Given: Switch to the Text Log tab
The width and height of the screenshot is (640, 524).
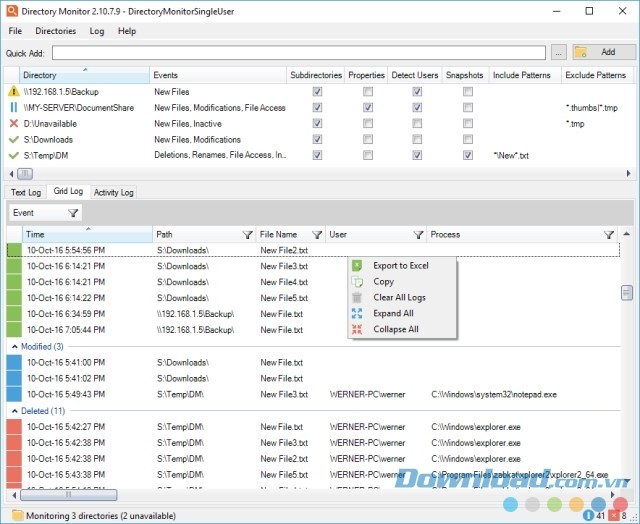Looking at the screenshot, I should click(26, 192).
